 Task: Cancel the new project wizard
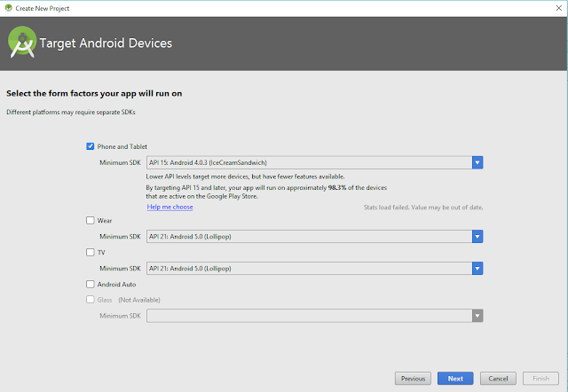[497, 379]
